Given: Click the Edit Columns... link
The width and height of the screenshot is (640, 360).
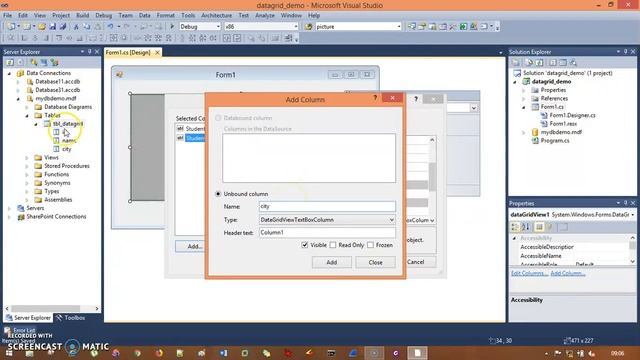Looking at the screenshot, I should coord(529,273).
